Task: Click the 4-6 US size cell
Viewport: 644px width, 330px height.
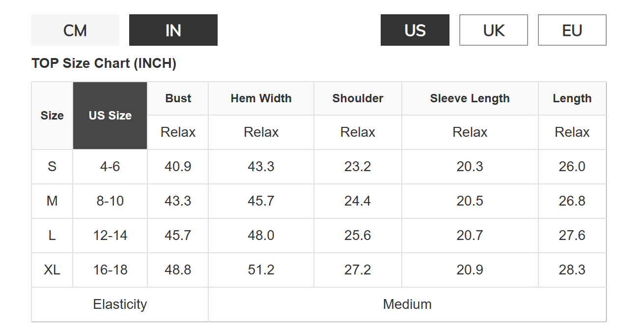Action: (x=110, y=167)
